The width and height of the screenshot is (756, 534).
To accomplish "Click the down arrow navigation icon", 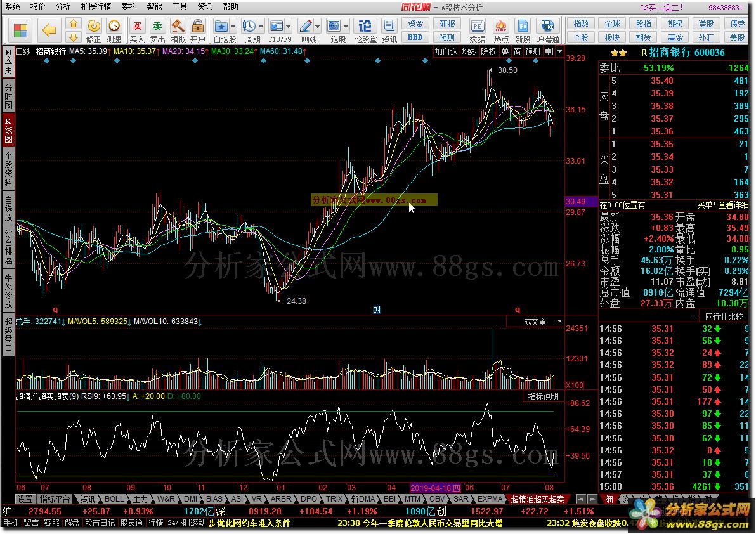I will pos(74,37).
